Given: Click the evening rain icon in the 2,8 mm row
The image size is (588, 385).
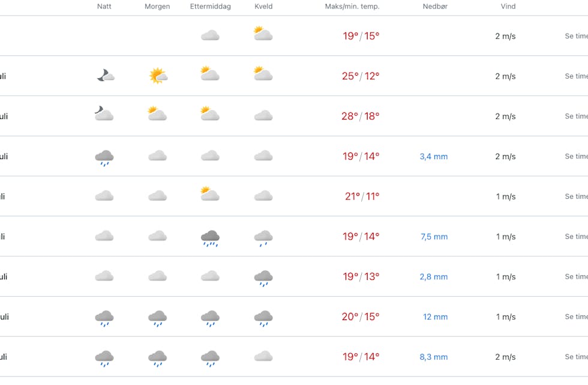Looking at the screenshot, I should coord(263,279).
